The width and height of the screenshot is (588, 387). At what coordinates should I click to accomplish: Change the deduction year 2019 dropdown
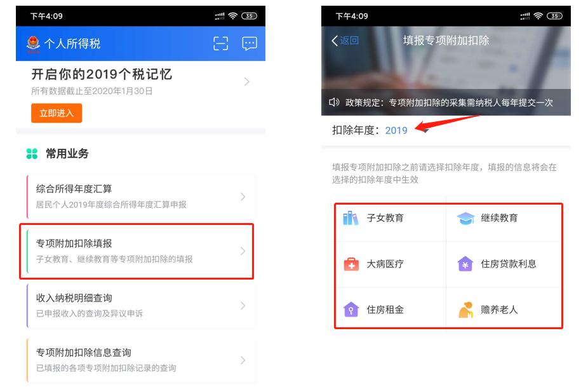pos(396,131)
